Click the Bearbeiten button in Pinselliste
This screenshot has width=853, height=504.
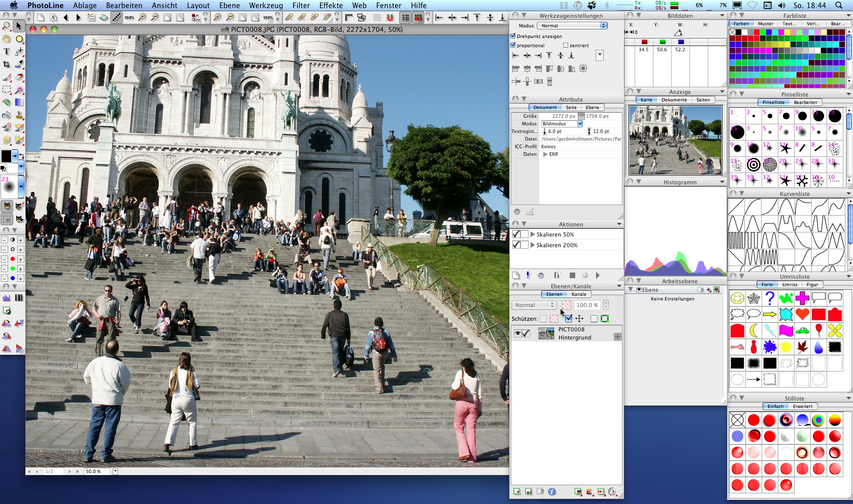point(806,103)
